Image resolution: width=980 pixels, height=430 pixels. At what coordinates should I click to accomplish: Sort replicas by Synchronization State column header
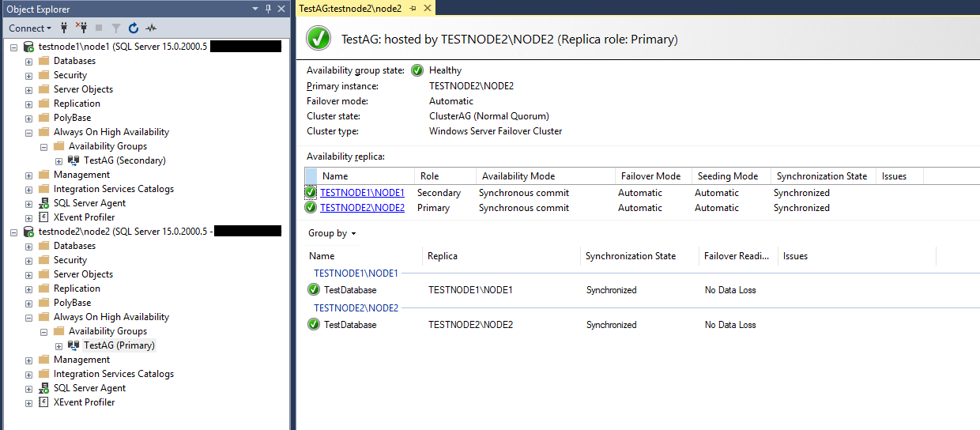pyautogui.click(x=822, y=176)
